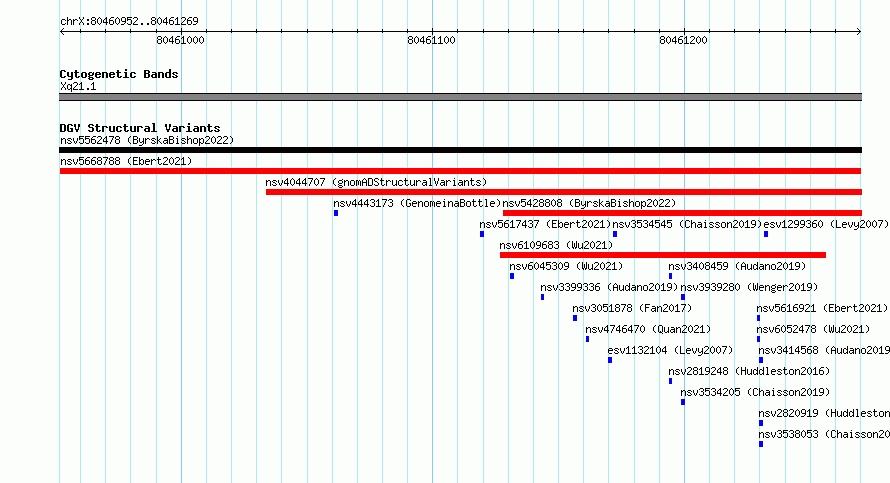890x483 pixels.
Task: Open the nsv3408459 (Audano2019) label
Action: [x=737, y=266]
